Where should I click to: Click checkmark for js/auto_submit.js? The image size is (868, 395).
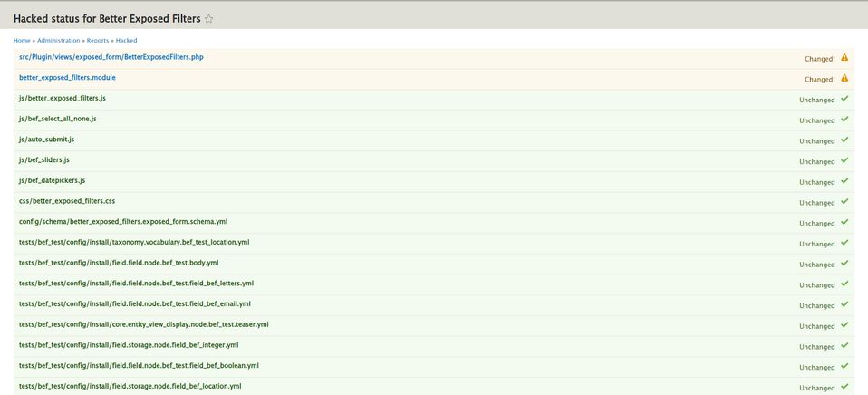844,140
